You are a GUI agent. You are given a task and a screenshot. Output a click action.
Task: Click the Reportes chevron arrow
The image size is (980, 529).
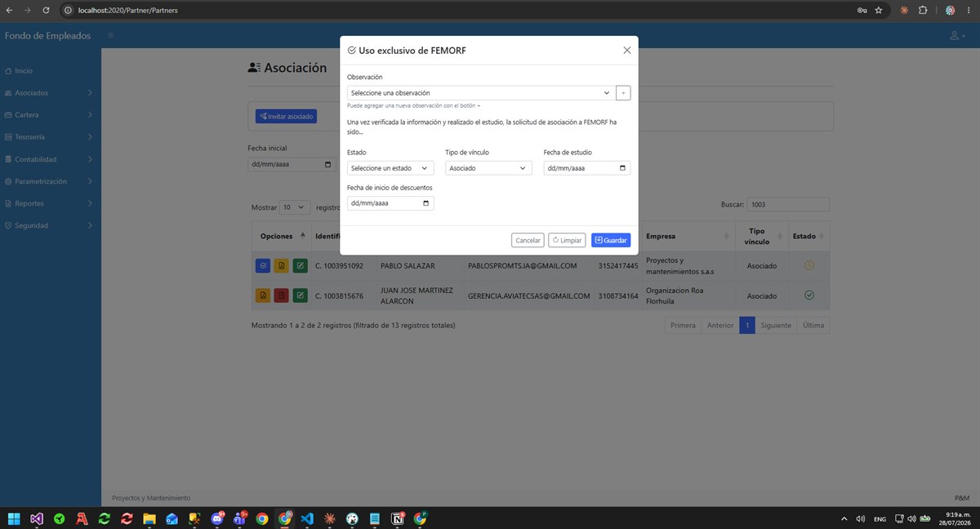(90, 203)
